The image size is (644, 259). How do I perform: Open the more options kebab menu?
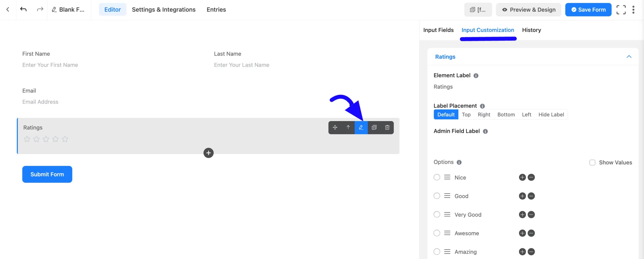click(633, 10)
